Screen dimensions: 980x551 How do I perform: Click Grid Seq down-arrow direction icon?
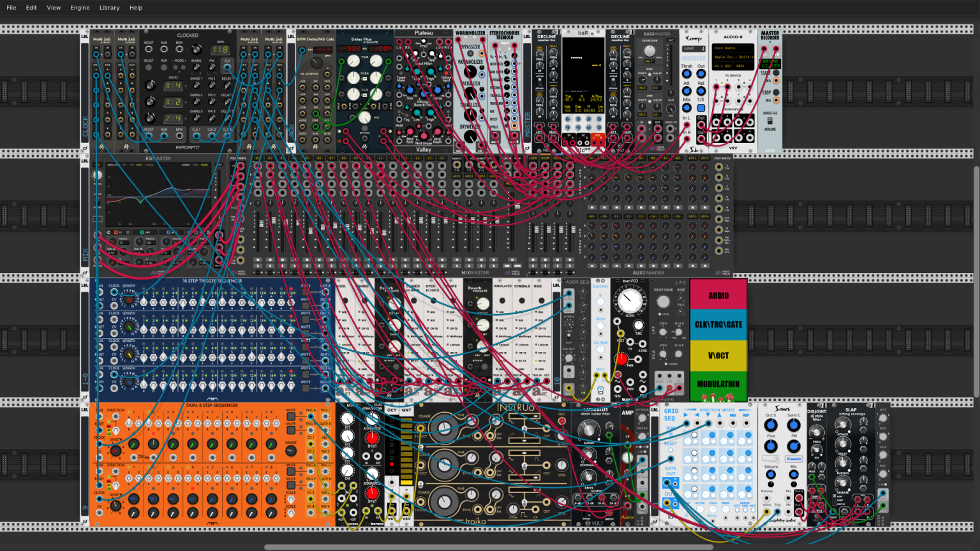(708, 415)
